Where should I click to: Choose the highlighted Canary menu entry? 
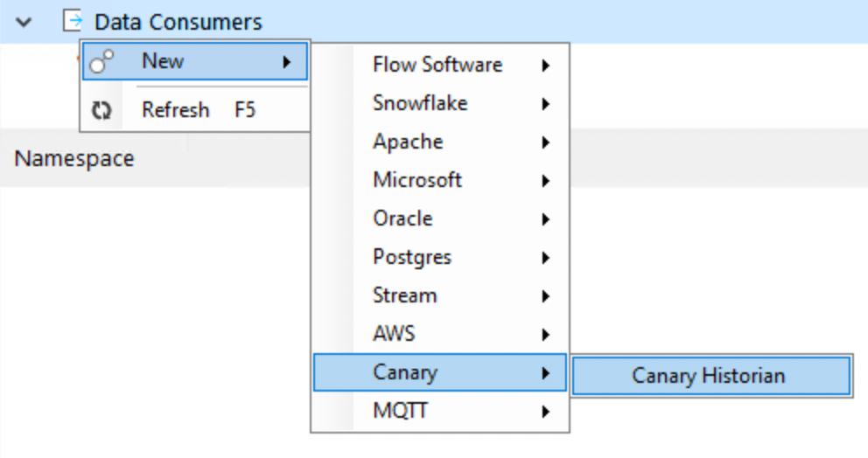[x=440, y=372]
